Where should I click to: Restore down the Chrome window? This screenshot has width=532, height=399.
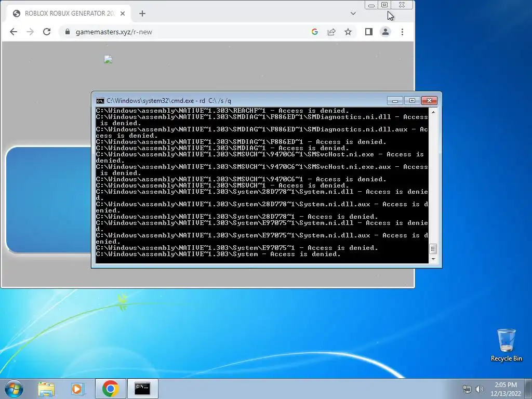coord(384,5)
